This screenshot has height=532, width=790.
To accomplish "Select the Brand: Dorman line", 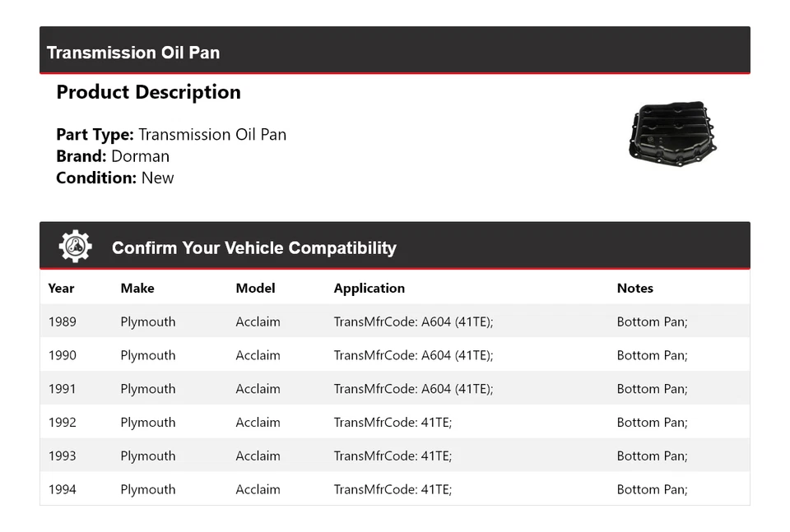I will (113, 156).
